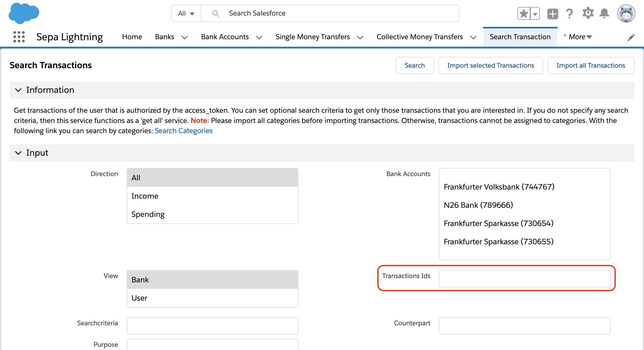644x350 pixels.
Task: Expand the Banks tab dropdown chevron
Action: pos(185,37)
